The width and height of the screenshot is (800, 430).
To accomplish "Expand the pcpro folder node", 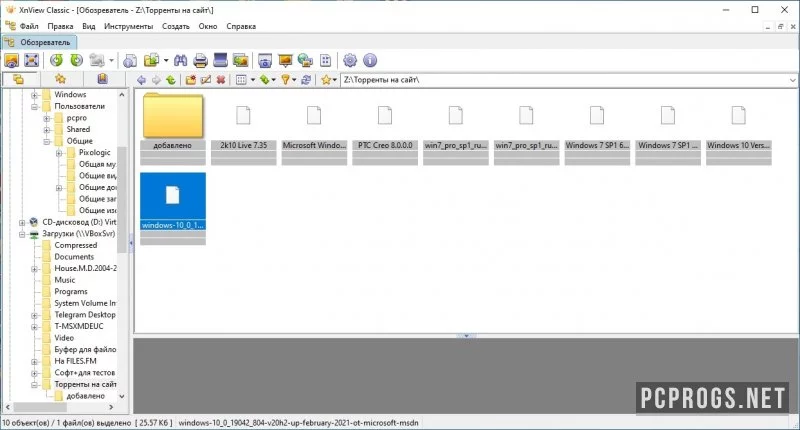I will pyautogui.click(x=46, y=118).
